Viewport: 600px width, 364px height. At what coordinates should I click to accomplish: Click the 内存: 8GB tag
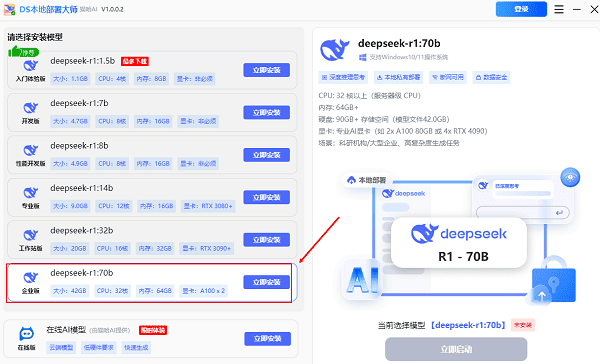pos(151,79)
